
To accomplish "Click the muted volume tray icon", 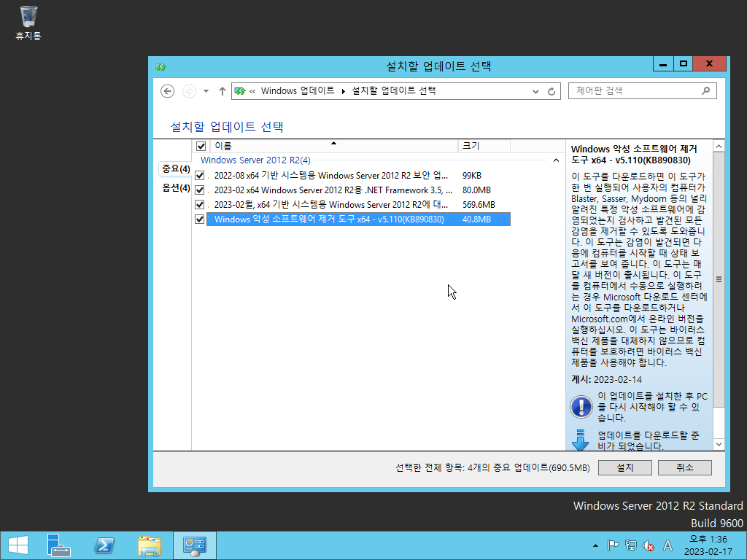I will tap(649, 545).
